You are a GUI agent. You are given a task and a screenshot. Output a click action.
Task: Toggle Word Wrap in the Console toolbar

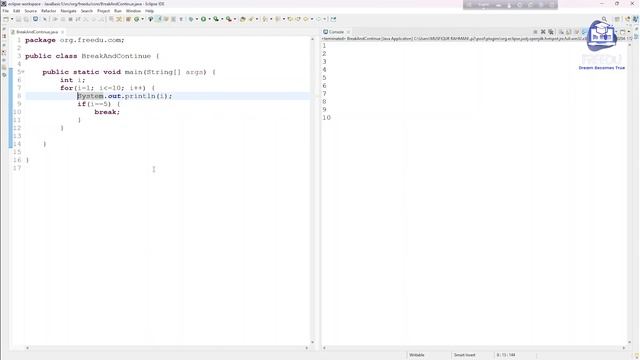coord(576,32)
